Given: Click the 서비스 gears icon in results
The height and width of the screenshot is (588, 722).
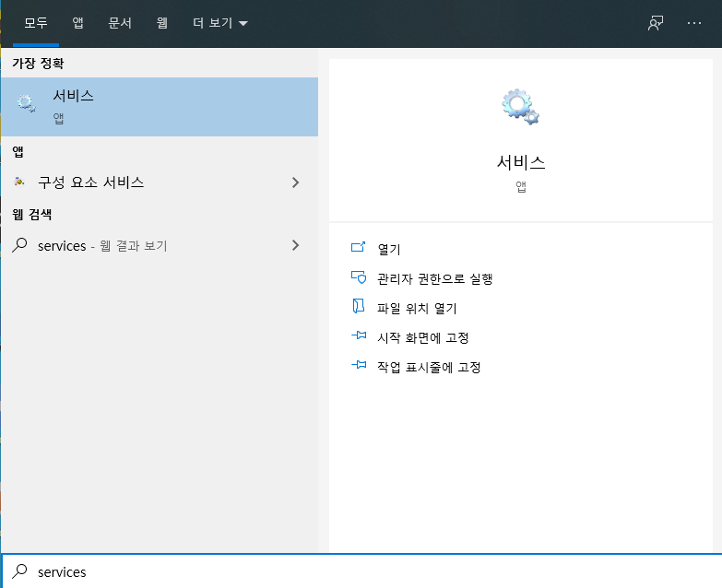Looking at the screenshot, I should click(x=27, y=103).
